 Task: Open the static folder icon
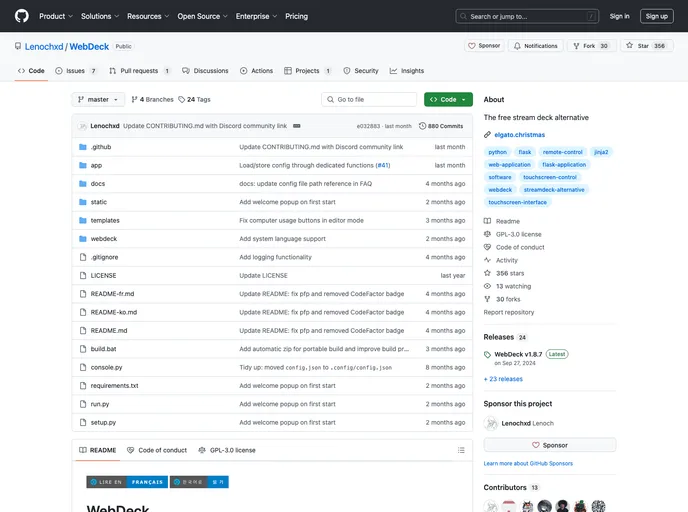coord(82,202)
